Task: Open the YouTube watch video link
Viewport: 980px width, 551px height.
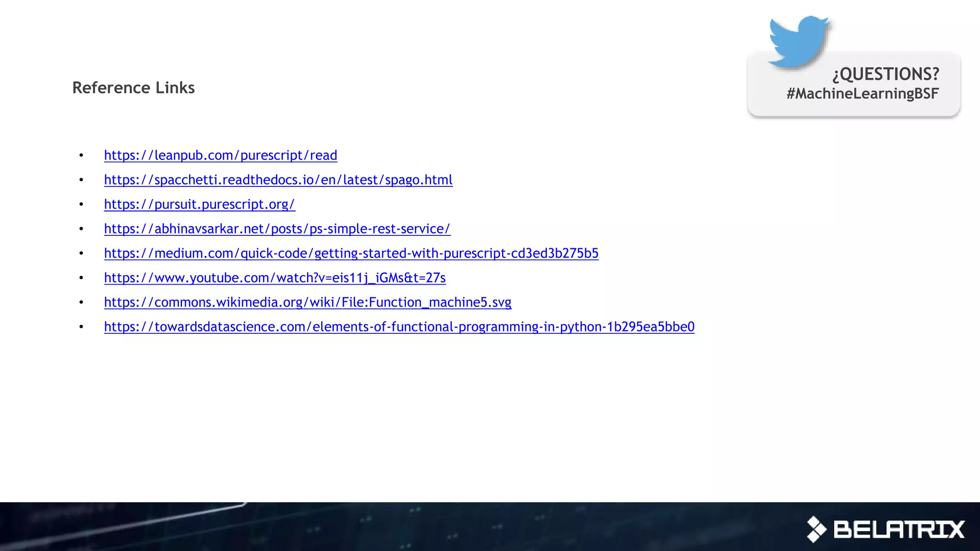Action: pyautogui.click(x=275, y=278)
